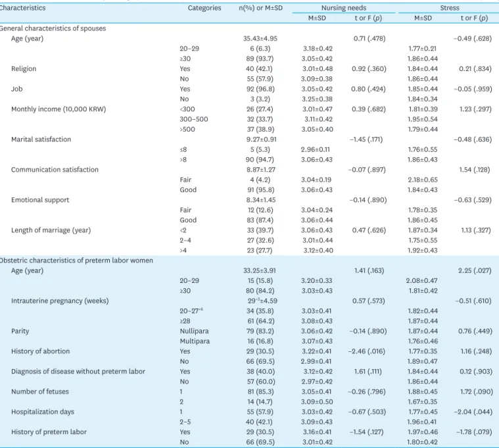Click the women's age mean '33.25±3.91'
499x448 pixels.
[x=260, y=270]
